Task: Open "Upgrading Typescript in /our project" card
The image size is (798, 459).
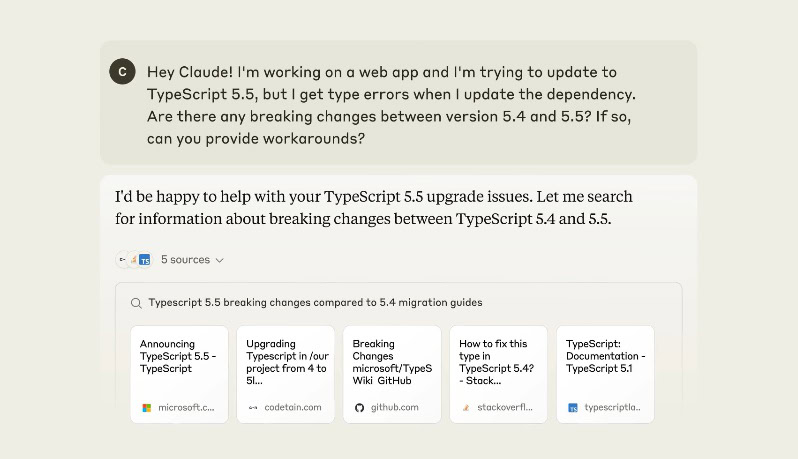Action: coord(285,373)
